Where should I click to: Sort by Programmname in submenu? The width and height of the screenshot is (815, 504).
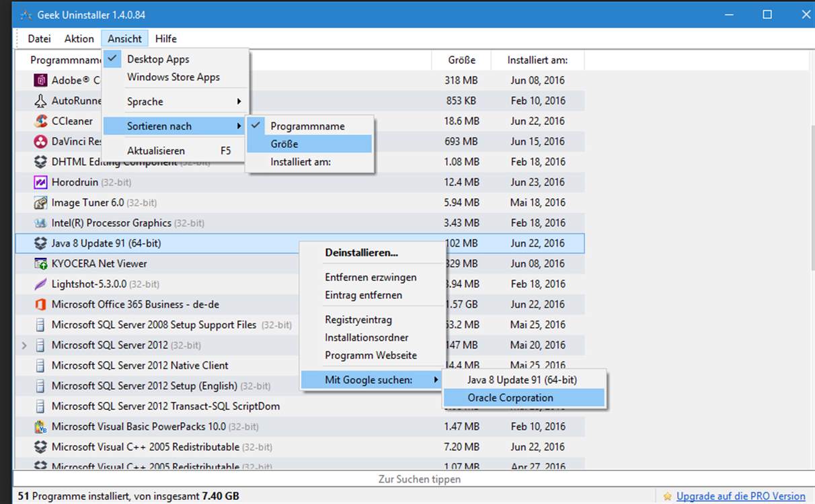coord(309,126)
